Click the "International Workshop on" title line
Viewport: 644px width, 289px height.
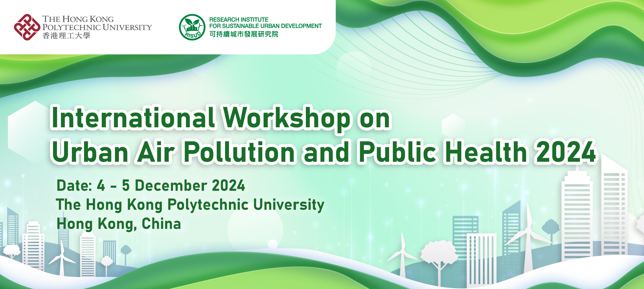click(221, 118)
